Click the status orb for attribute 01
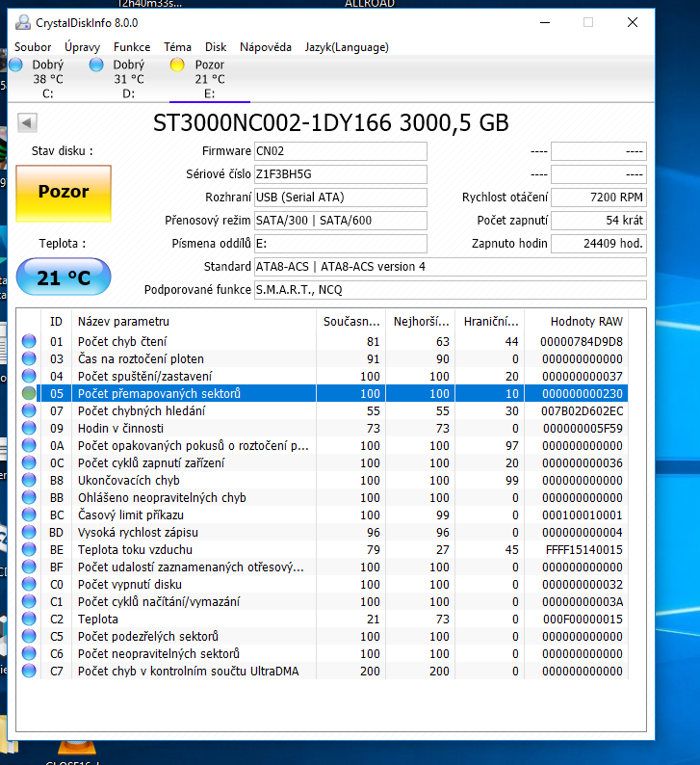 (x=29, y=342)
